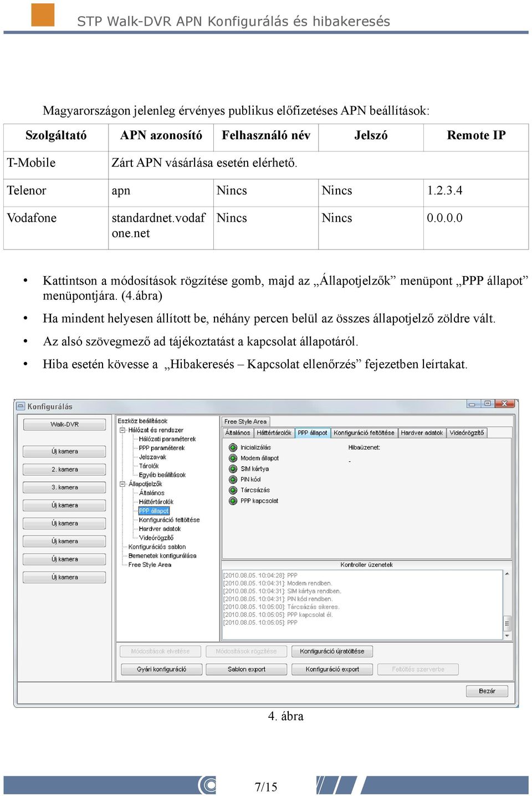
Task: Select the Háttértárolók tree item
Action: click(156, 502)
